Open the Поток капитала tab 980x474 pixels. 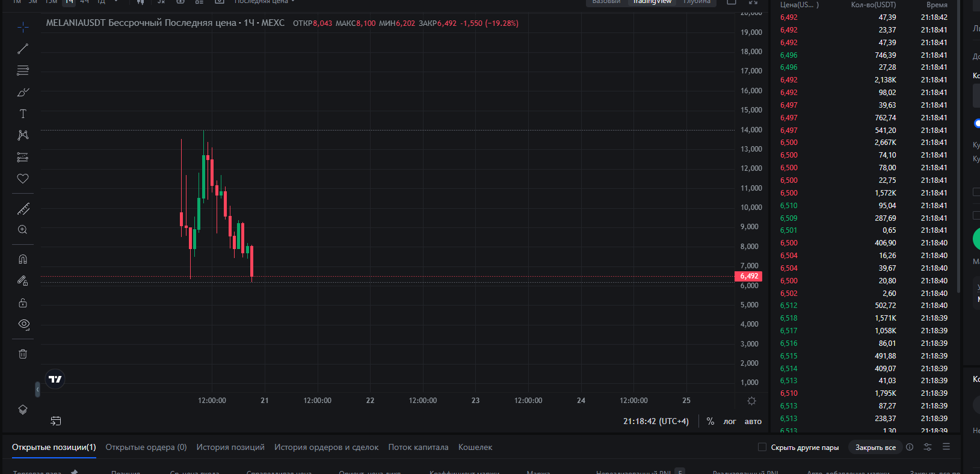[418, 447]
